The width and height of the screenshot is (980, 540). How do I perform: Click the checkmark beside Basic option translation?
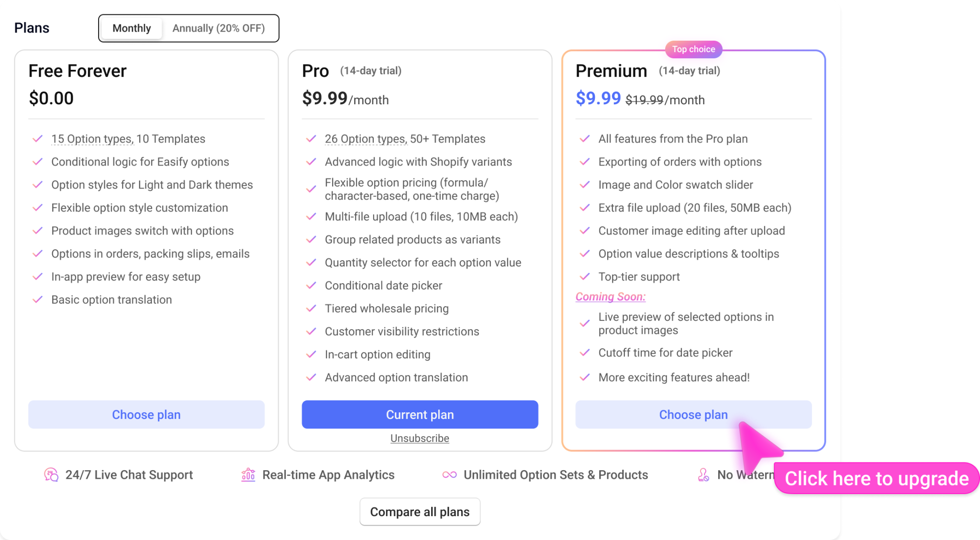coord(37,299)
